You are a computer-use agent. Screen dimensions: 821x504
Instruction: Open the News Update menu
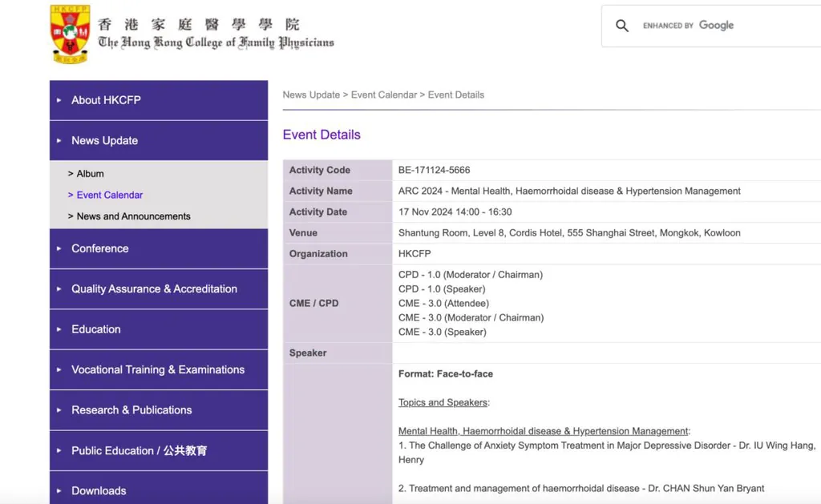point(159,141)
